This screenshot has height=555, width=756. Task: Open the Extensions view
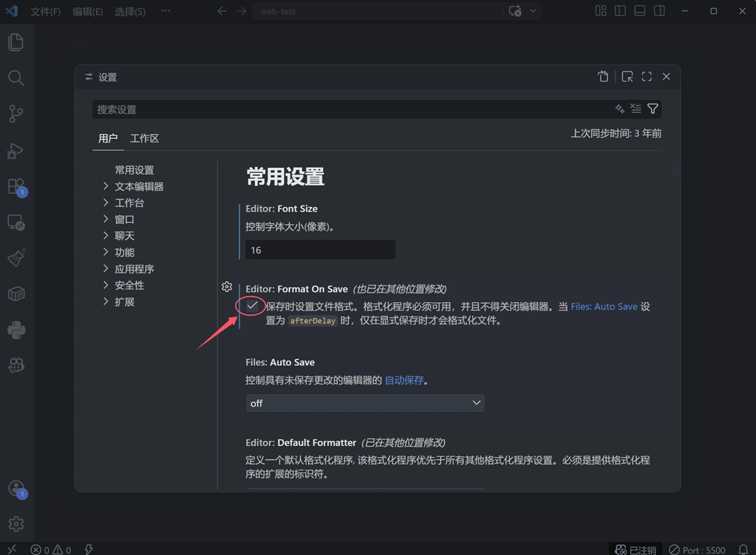16,186
